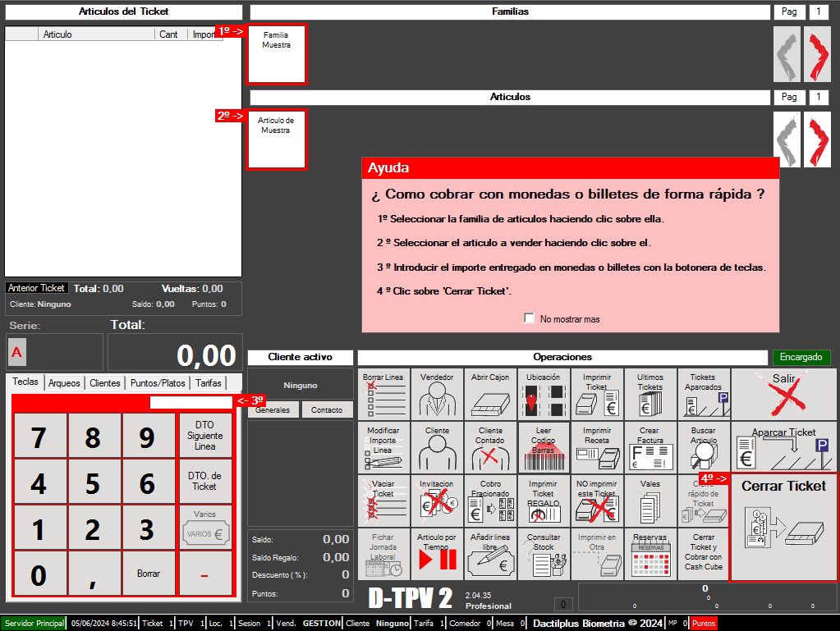Tick the 'No mostrar mas' checkbox

(x=530, y=318)
